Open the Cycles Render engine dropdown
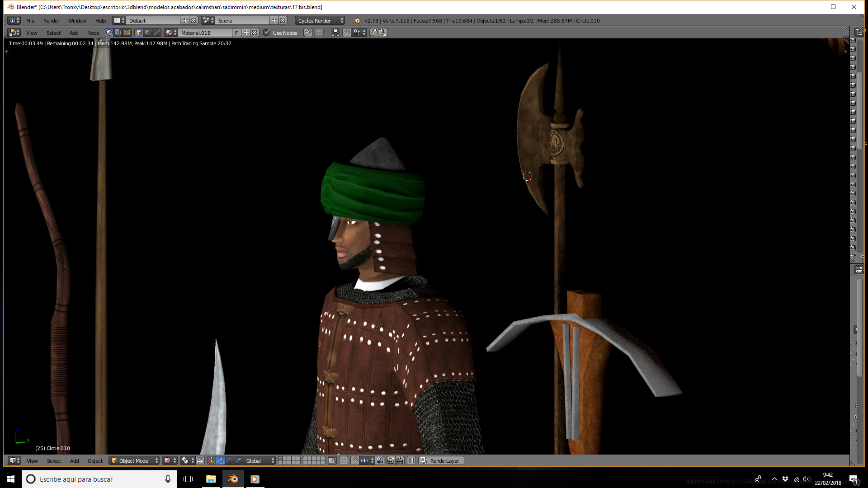868x488 pixels. pyautogui.click(x=320, y=20)
